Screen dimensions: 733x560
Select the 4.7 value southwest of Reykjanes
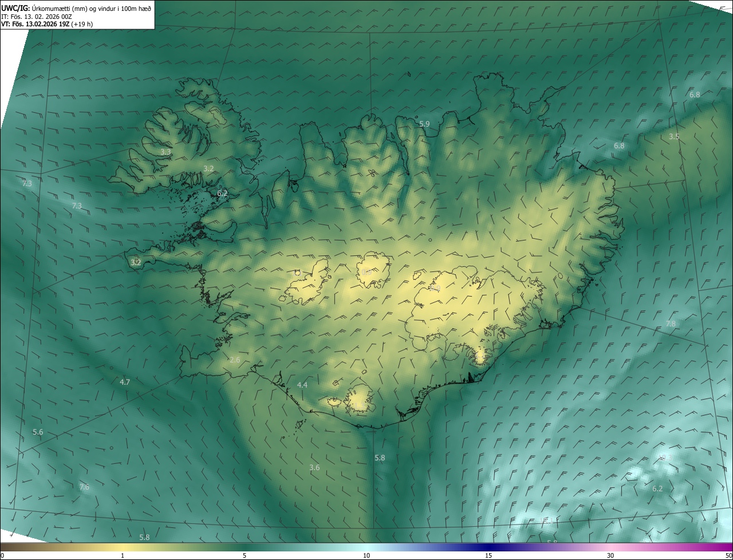point(125,382)
